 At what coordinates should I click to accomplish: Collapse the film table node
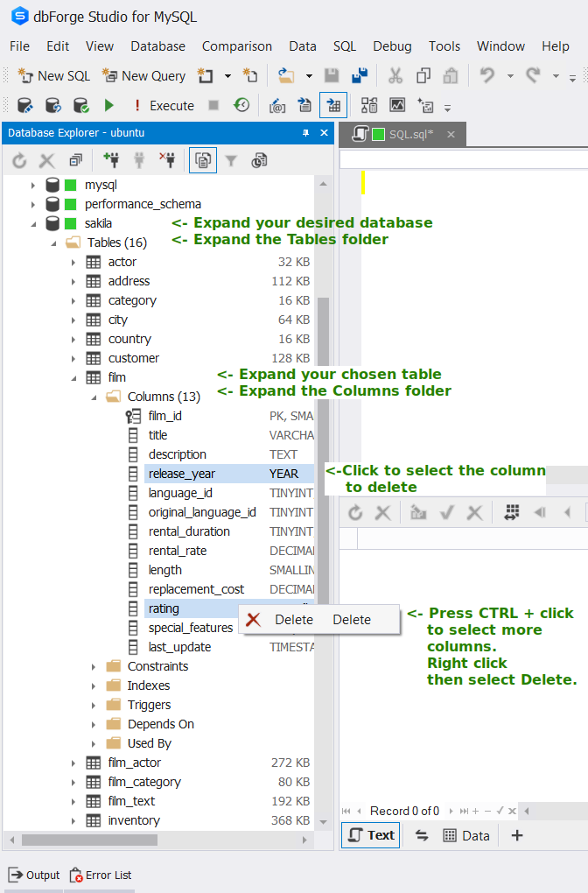coord(73,377)
